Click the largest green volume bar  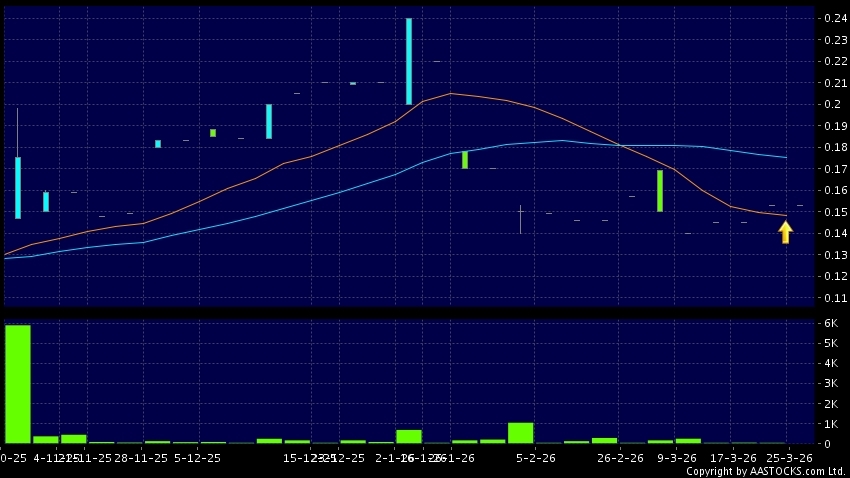(17, 384)
